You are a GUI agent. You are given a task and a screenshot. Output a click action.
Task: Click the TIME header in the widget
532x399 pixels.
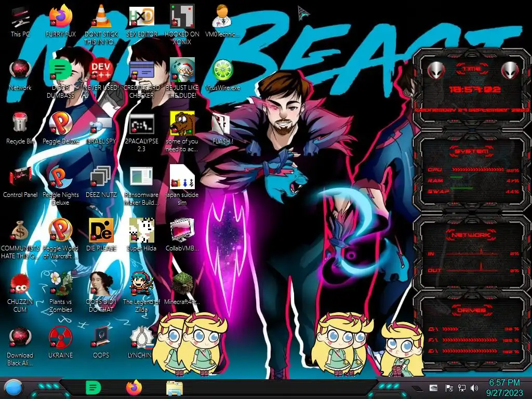[x=472, y=69]
